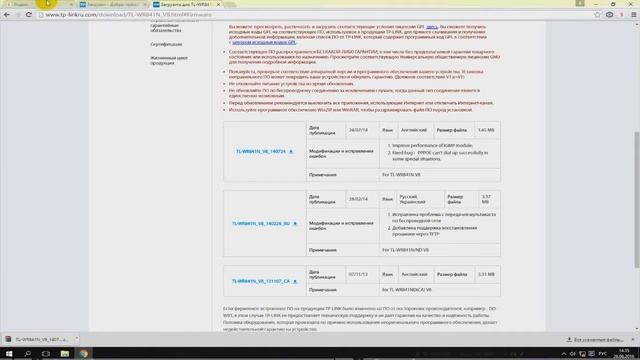
Task: Switch to the first Yandex tab
Action: coord(37,4)
